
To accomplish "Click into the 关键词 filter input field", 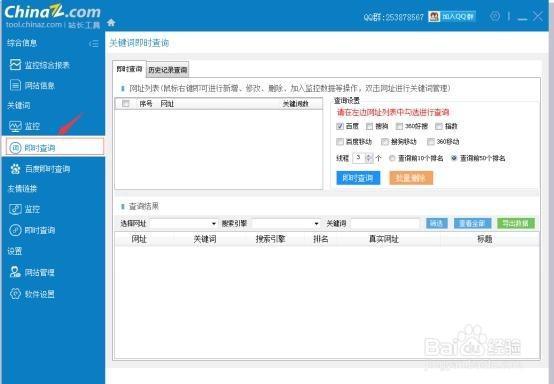I will (385, 224).
